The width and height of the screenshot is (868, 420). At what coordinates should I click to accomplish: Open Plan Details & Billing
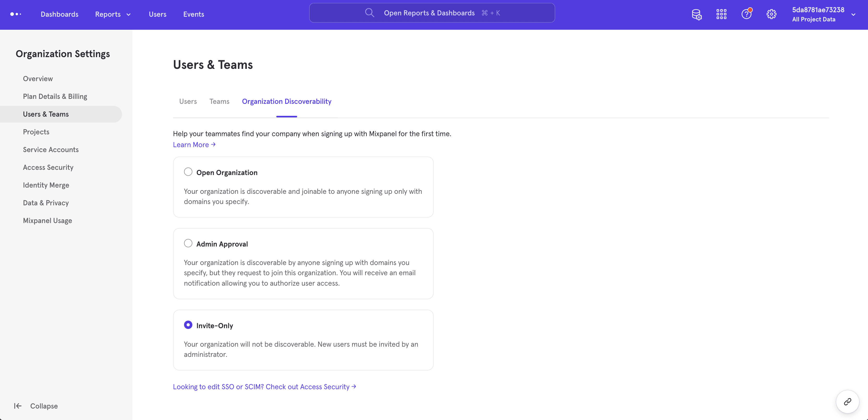(55, 97)
